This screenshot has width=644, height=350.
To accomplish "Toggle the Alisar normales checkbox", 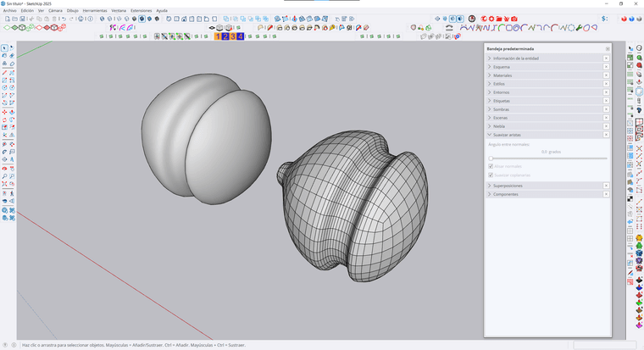I will coord(491,166).
